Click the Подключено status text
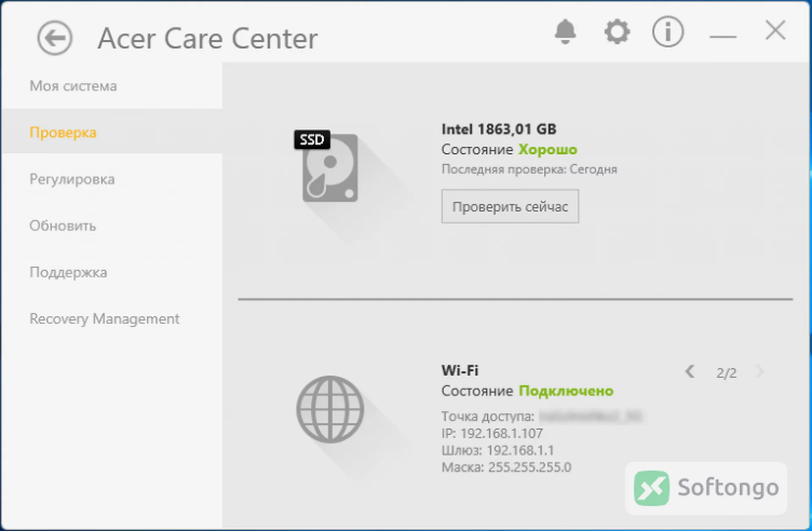 pos(566,391)
